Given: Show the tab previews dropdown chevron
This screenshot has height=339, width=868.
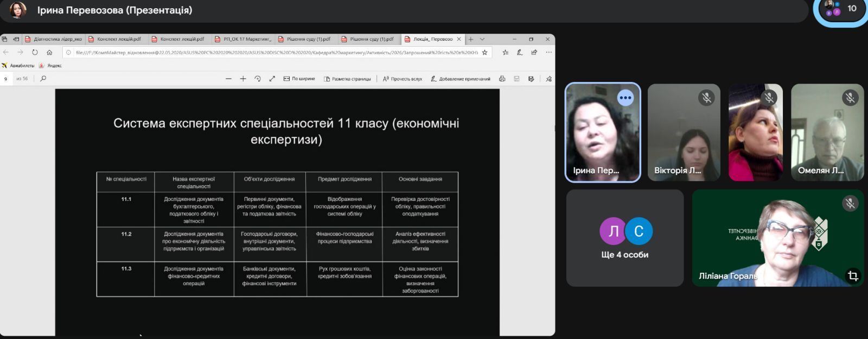Looking at the screenshot, I should 482,39.
